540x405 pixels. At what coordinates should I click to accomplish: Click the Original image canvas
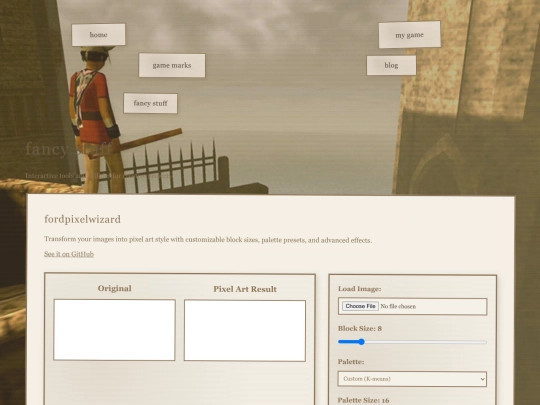coord(114,330)
